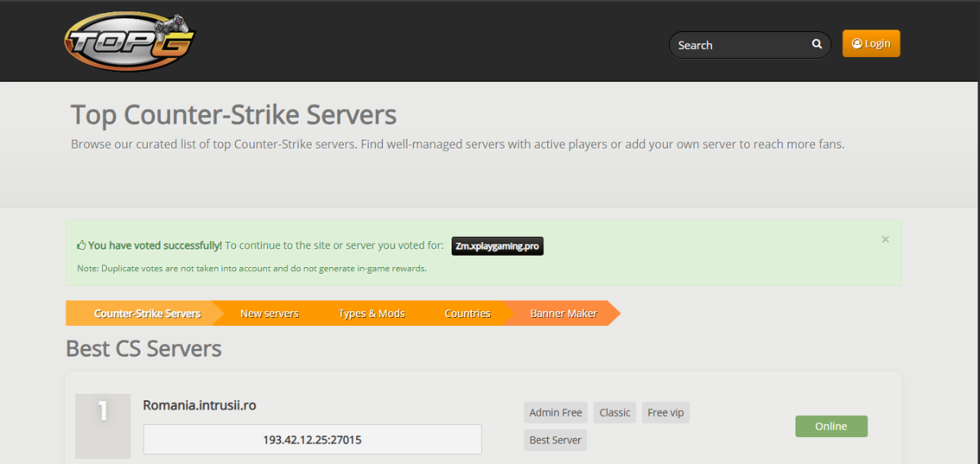Click the Best Server tag

[555, 440]
